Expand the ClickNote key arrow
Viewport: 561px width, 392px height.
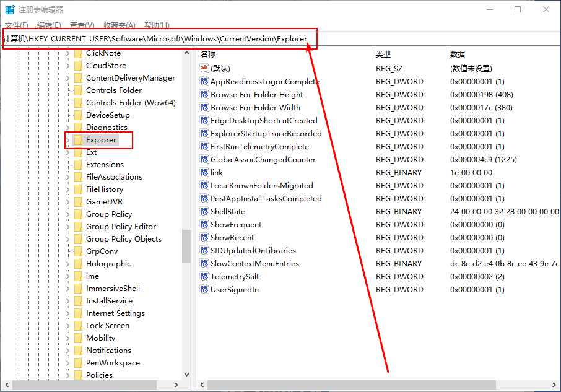point(68,53)
